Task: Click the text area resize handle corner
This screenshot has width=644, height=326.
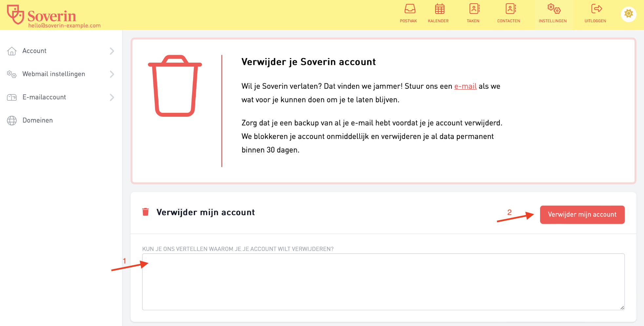Action: click(x=622, y=308)
